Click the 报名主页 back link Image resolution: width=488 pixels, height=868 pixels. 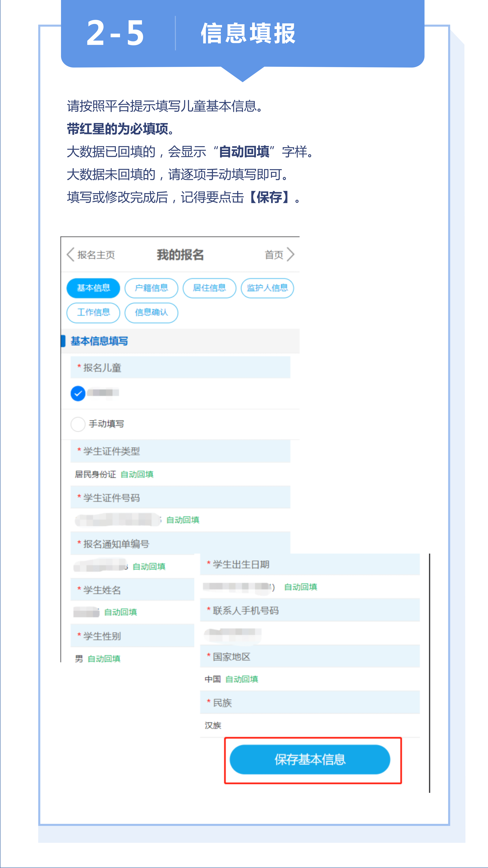coord(96,255)
